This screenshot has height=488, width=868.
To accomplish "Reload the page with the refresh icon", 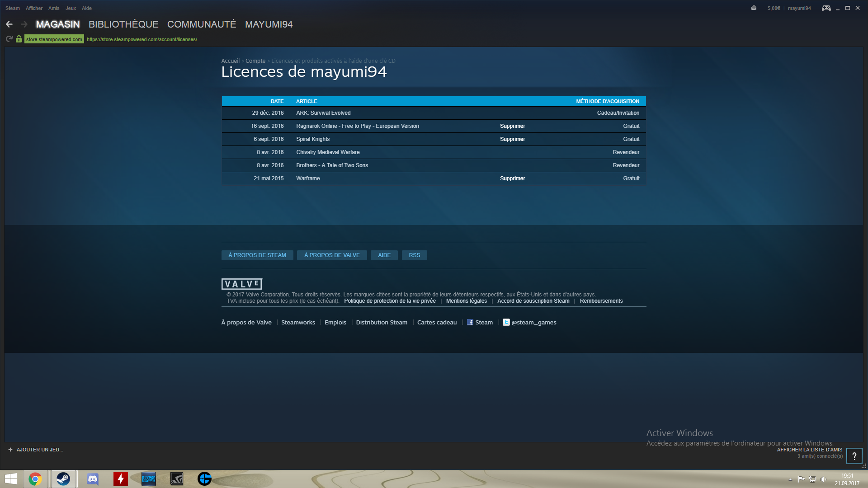I will pos(9,39).
